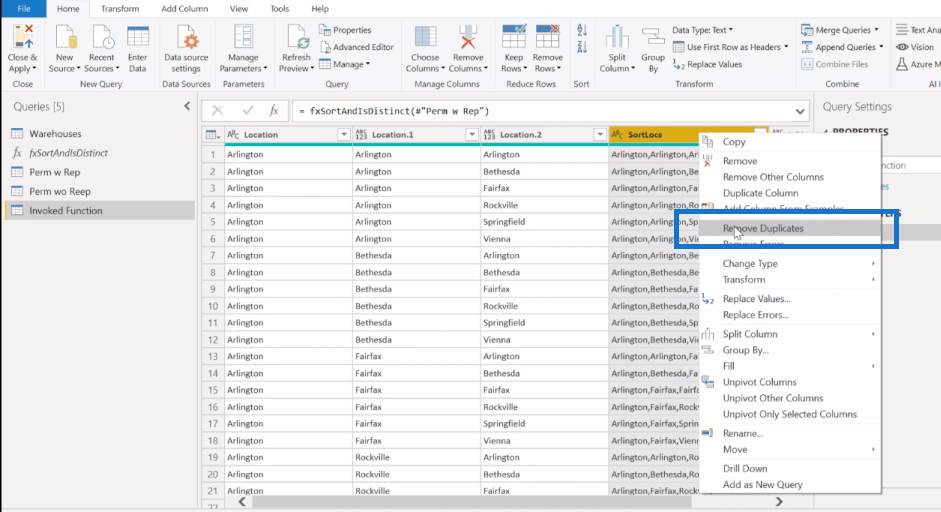Choose Drill Down in context menu

coord(745,469)
